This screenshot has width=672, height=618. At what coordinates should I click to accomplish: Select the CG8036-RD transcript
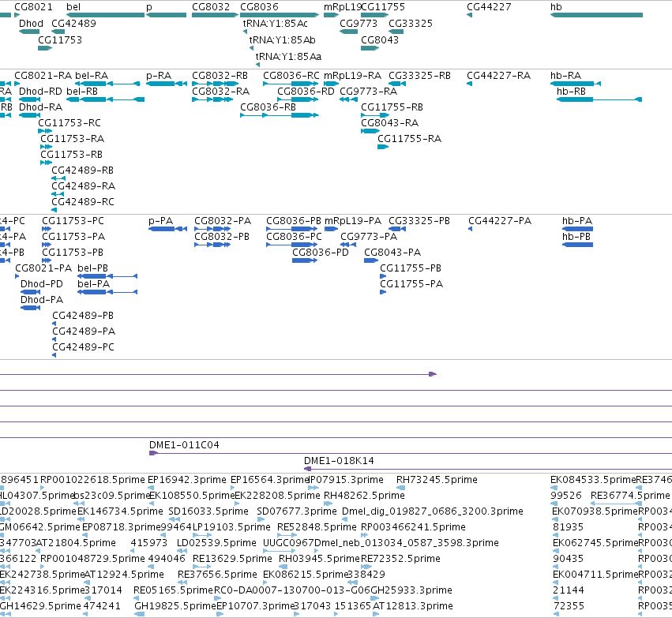[298, 99]
